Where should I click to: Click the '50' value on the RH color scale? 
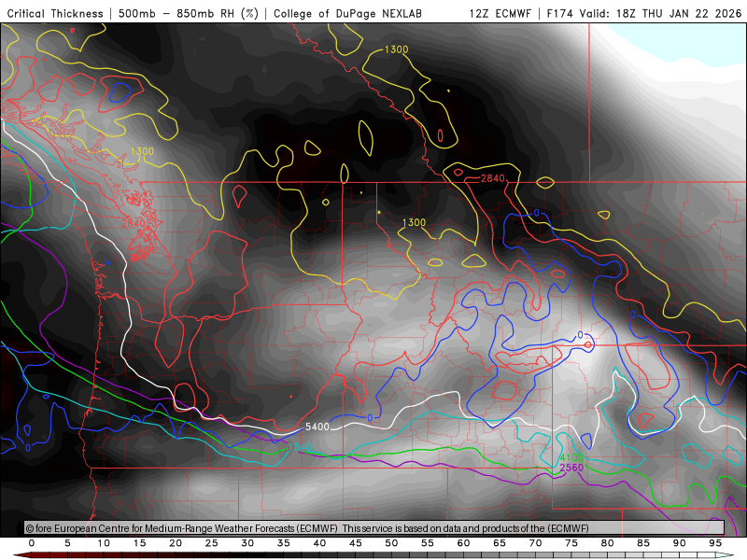391,543
